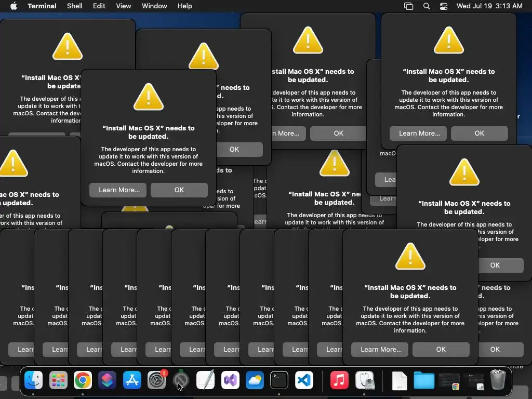
Task: Open the Window menu
Action: tap(154, 6)
